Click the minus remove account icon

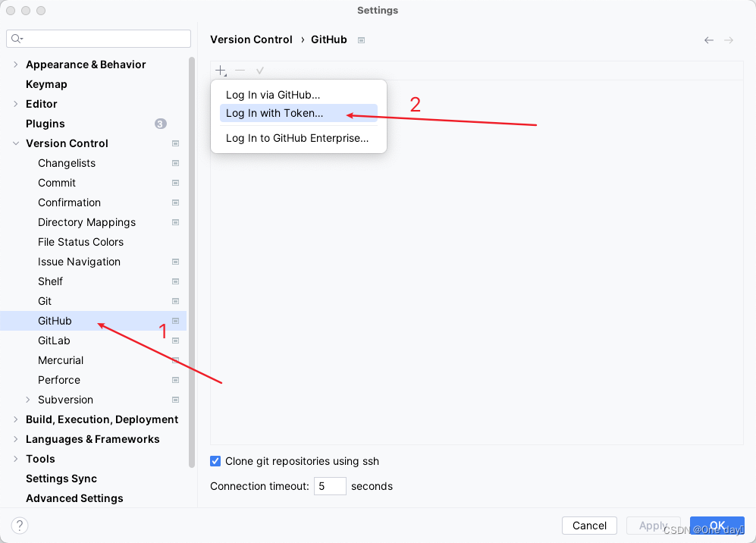(240, 71)
